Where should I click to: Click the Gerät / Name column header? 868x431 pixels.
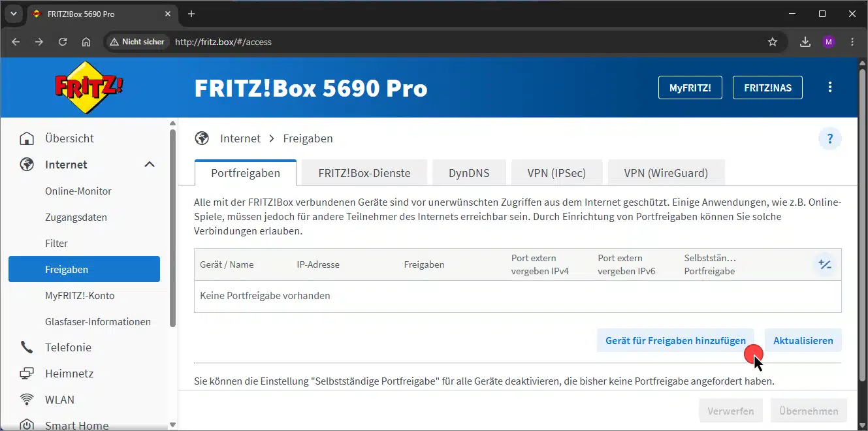coord(227,264)
